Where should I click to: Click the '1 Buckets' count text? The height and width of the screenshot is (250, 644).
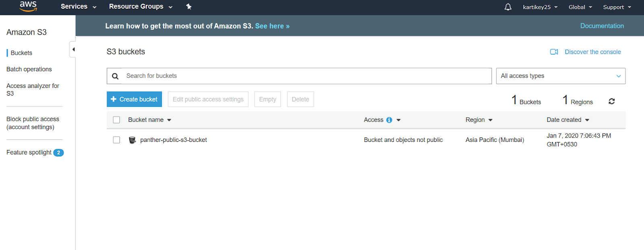526,100
